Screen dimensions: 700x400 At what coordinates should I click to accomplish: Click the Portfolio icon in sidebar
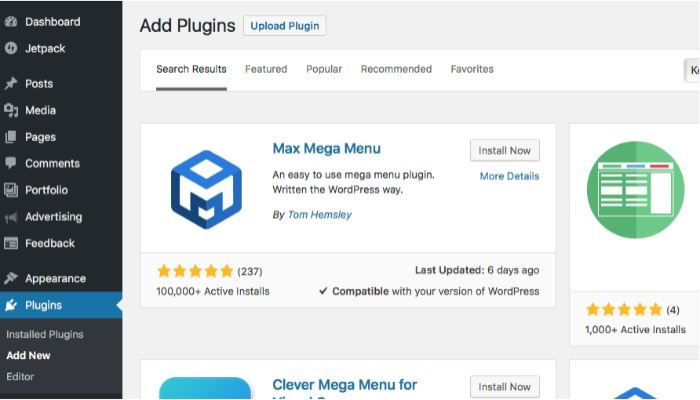(x=11, y=190)
